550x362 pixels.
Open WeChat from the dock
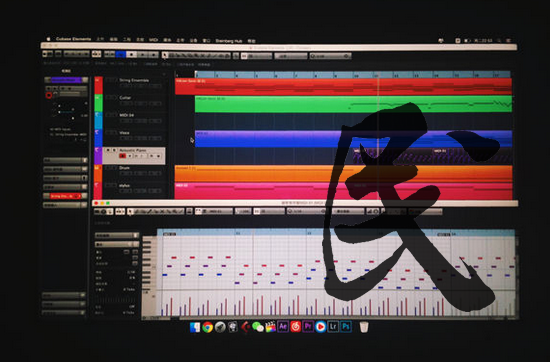point(258,327)
